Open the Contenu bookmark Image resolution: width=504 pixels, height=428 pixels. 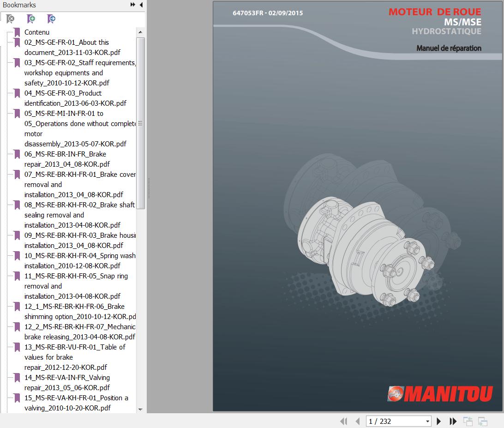(37, 32)
